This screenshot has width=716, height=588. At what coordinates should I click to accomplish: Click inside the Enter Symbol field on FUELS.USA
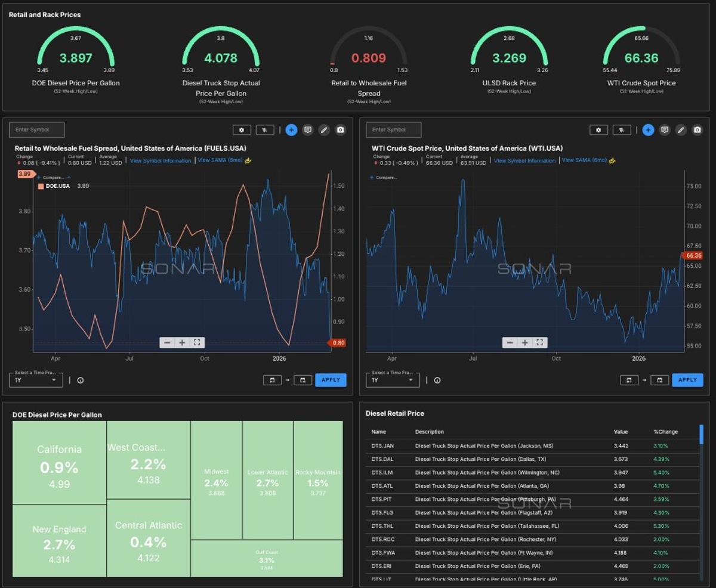click(x=36, y=129)
